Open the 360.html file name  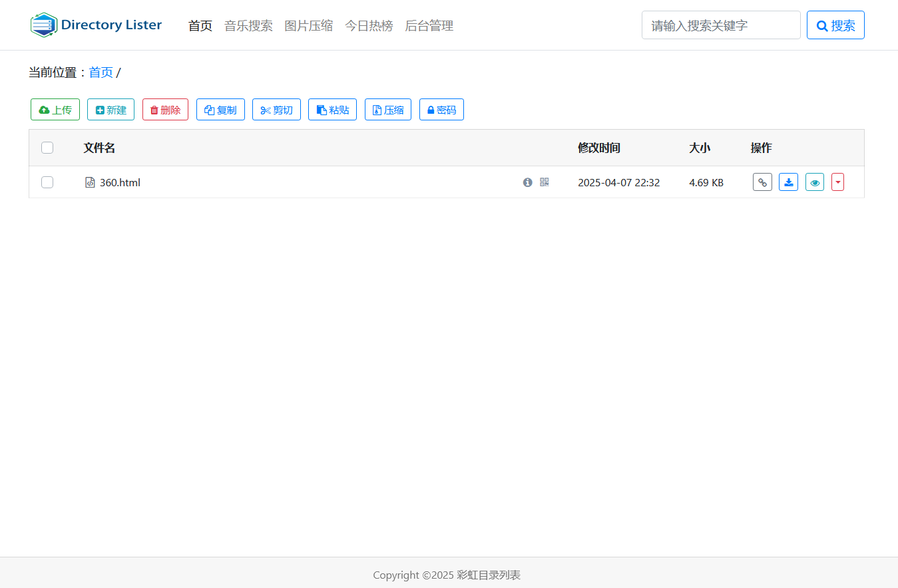point(120,182)
